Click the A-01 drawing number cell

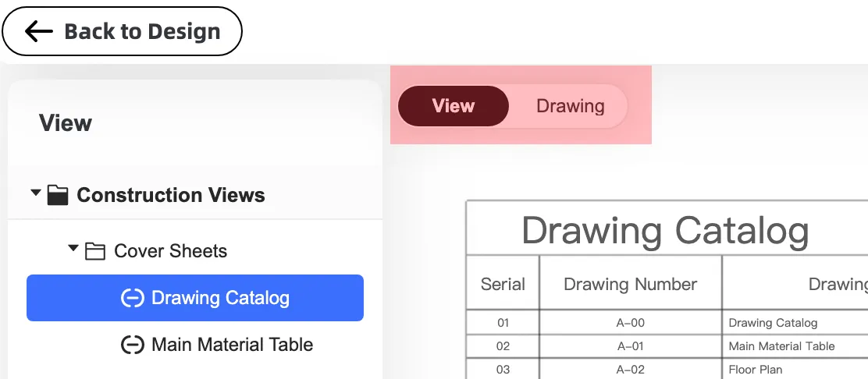[x=630, y=346]
